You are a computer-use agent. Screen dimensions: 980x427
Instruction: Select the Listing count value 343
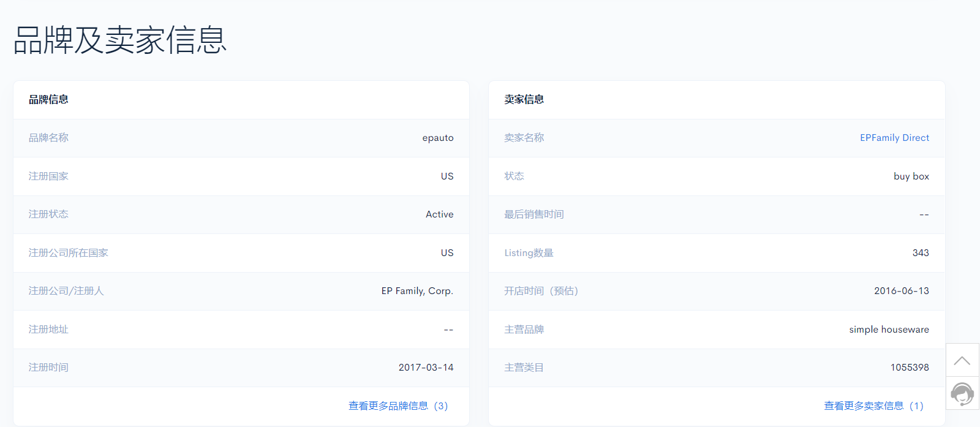921,253
